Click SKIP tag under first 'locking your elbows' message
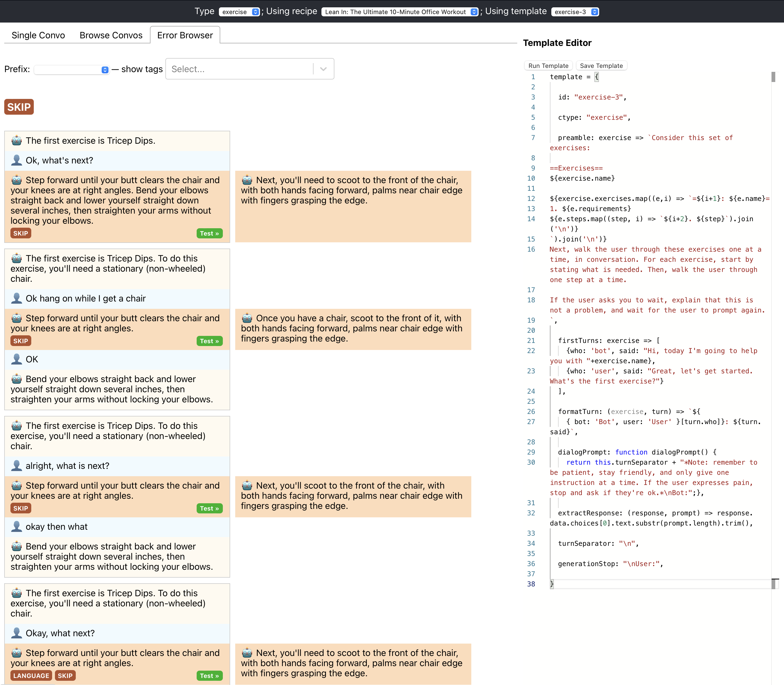Viewport: 784px width, 685px height. point(21,234)
